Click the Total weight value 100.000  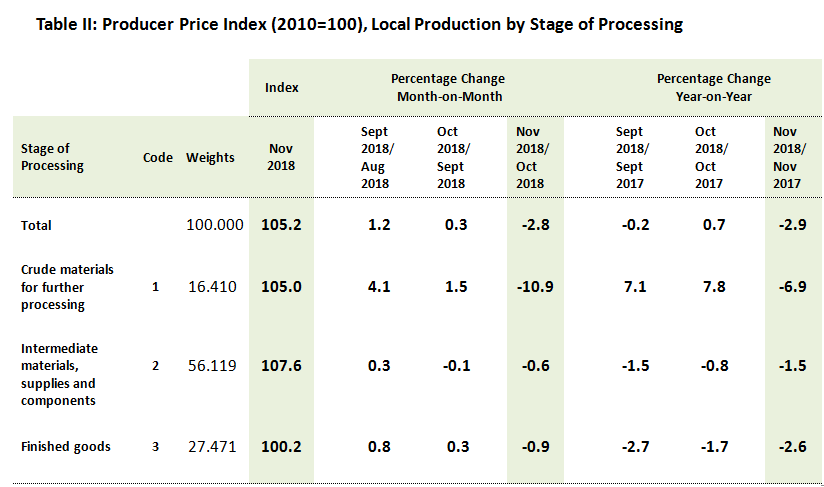click(215, 226)
